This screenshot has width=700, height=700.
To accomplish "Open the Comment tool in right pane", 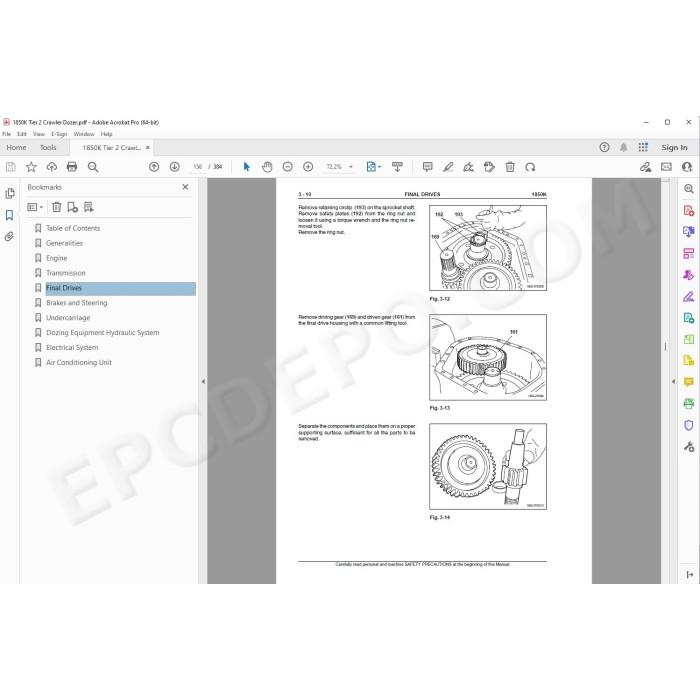I will [x=688, y=382].
